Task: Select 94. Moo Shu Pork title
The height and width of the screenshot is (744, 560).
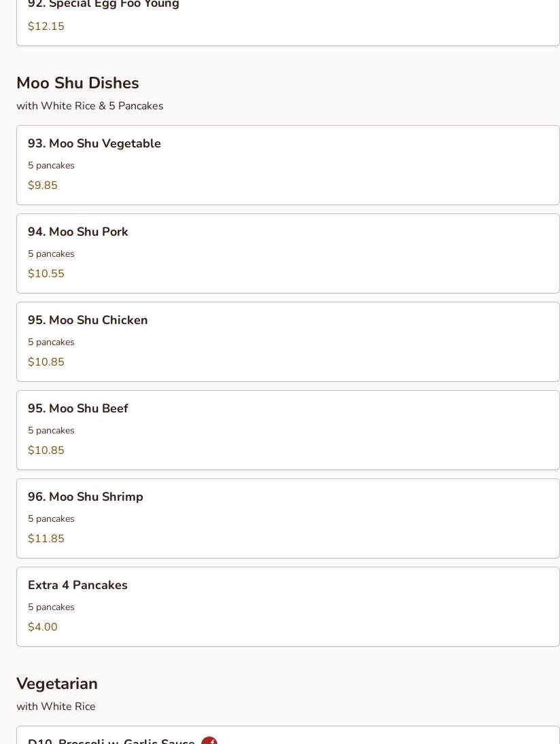Action: (77, 232)
